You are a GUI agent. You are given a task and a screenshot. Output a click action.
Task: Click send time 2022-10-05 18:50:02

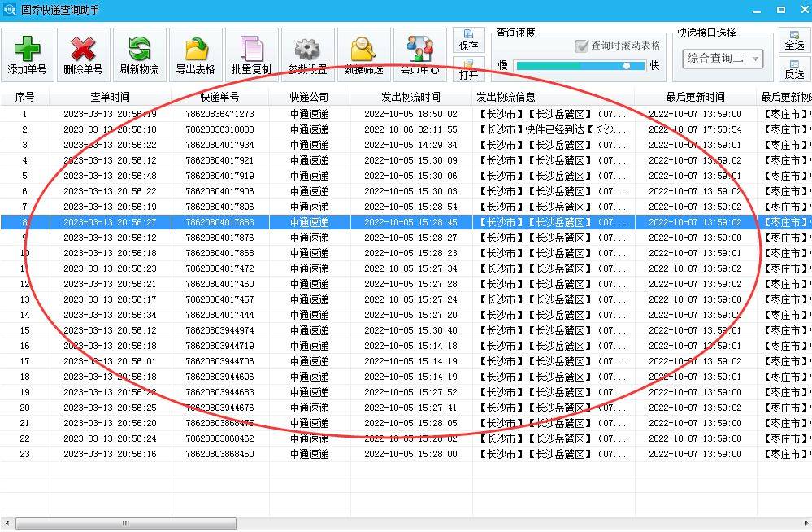410,114
